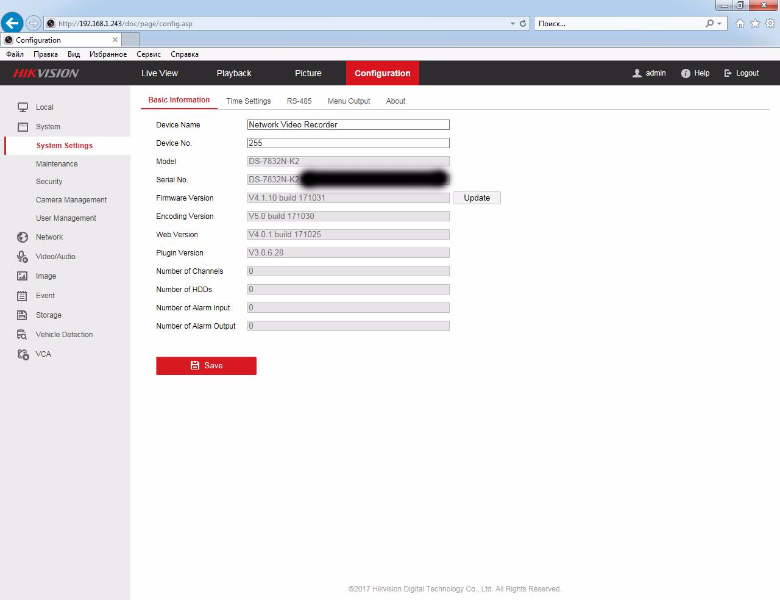Switch to Picture tab
780x600 pixels.
click(308, 73)
